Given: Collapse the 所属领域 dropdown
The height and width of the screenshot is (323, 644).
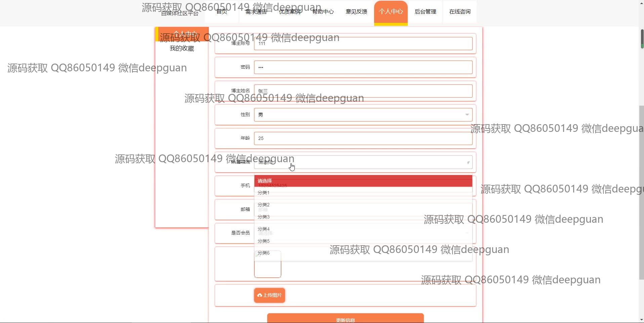Looking at the screenshot, I should tap(363, 162).
